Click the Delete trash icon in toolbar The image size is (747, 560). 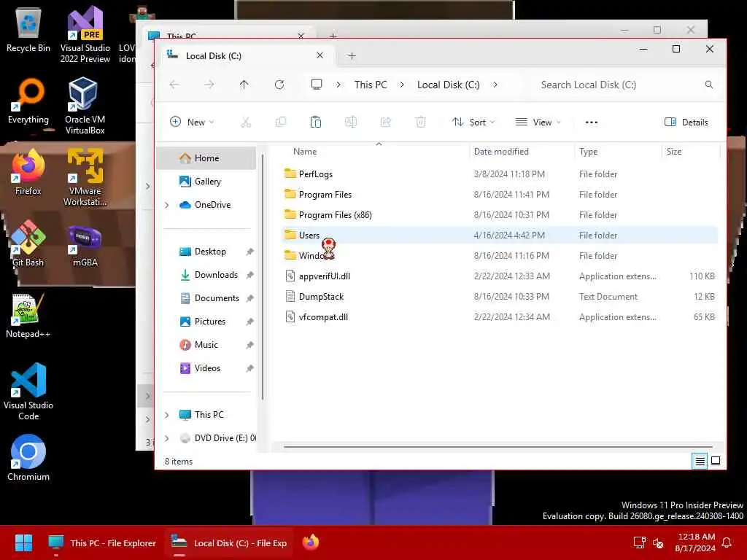coord(421,122)
